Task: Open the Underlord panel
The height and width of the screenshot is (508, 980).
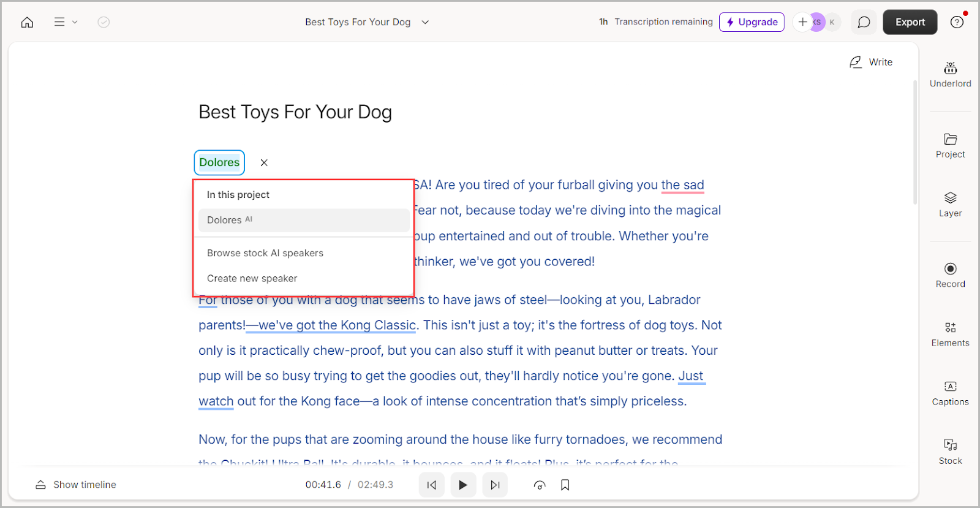Action: point(950,75)
